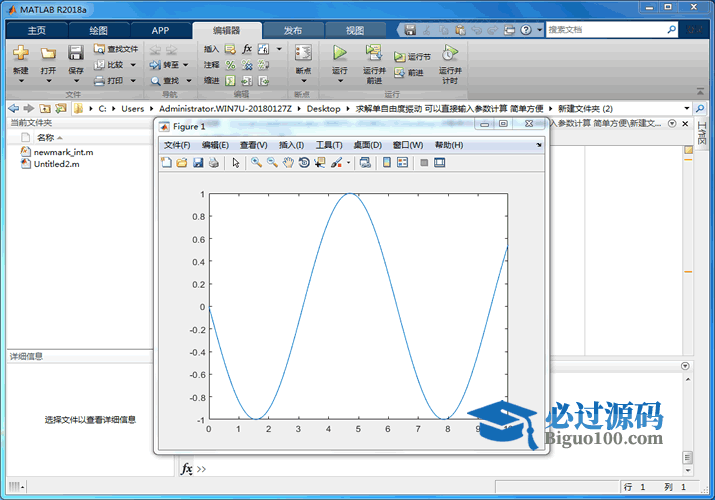Toggle Brush data tool in Figure 1
Viewport: 715px width, 500px height.
[x=337, y=163]
